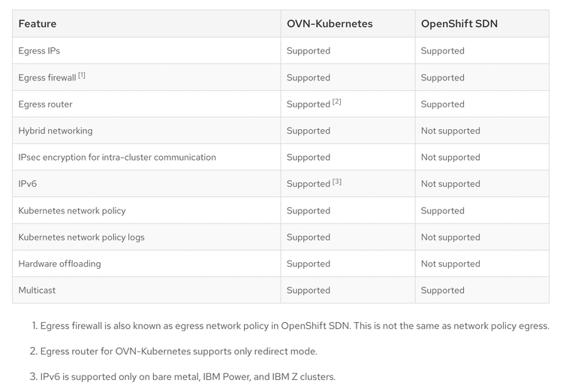This screenshot has height=392, width=563.
Task: Click the footnote explaining egress network policy
Action: (x=294, y=326)
